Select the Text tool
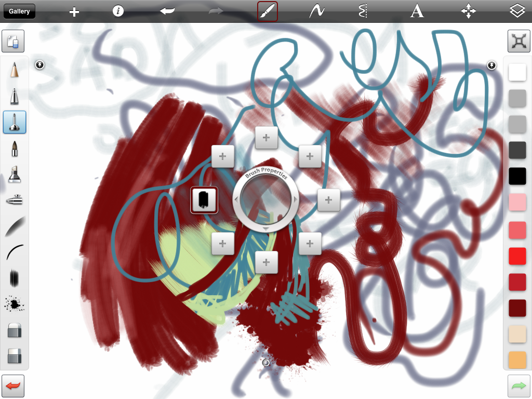 (417, 11)
